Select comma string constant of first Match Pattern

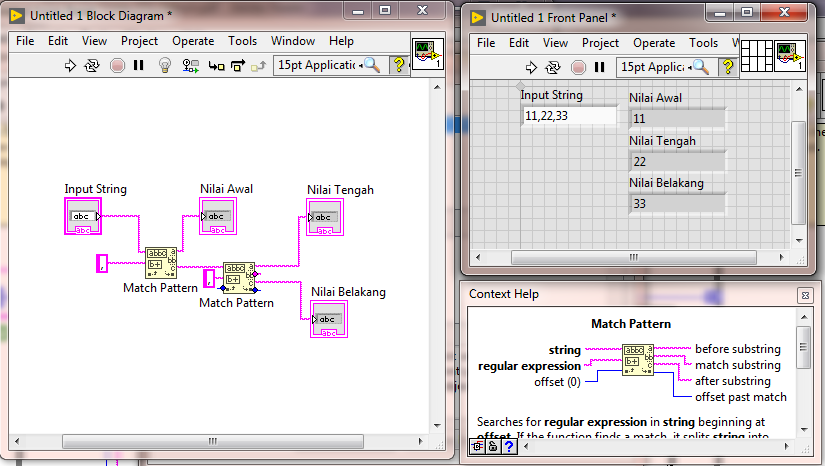102,264
